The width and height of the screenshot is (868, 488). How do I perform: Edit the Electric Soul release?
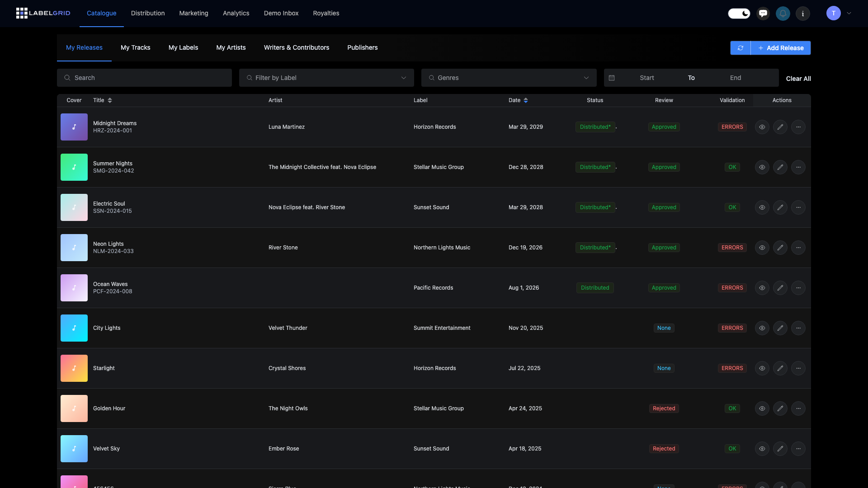tap(780, 207)
